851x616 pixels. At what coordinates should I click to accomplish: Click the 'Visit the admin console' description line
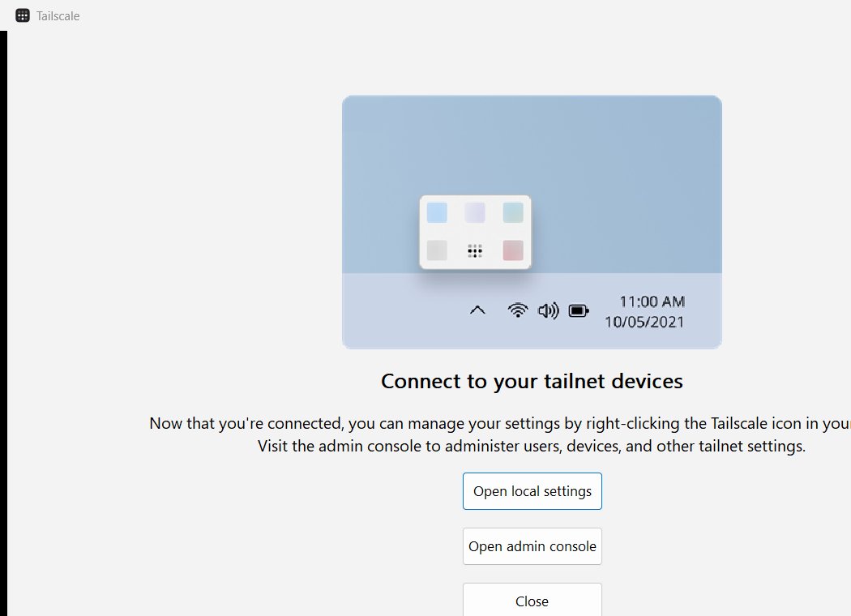(532, 446)
